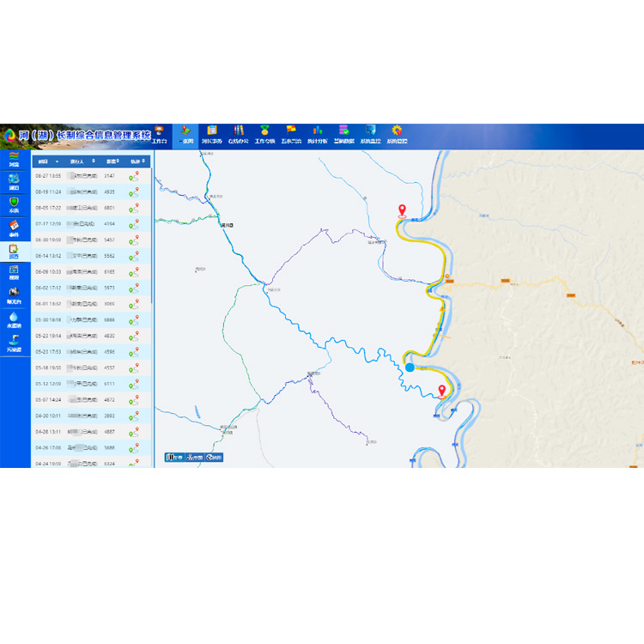Screen dimensions: 644x644
Task: Click the colorful system logo at top-left
Action: [9, 135]
